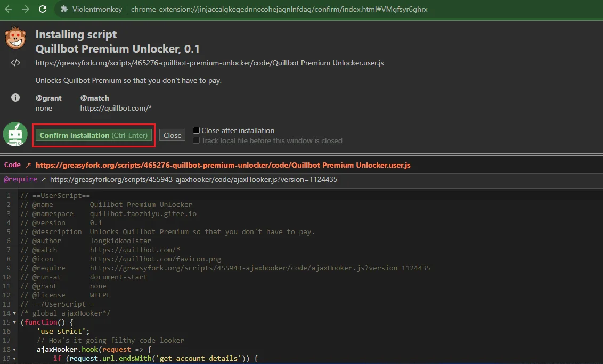Image resolution: width=603 pixels, height=364 pixels.
Task: Reload the page with the refresh icon
Action: click(x=43, y=9)
